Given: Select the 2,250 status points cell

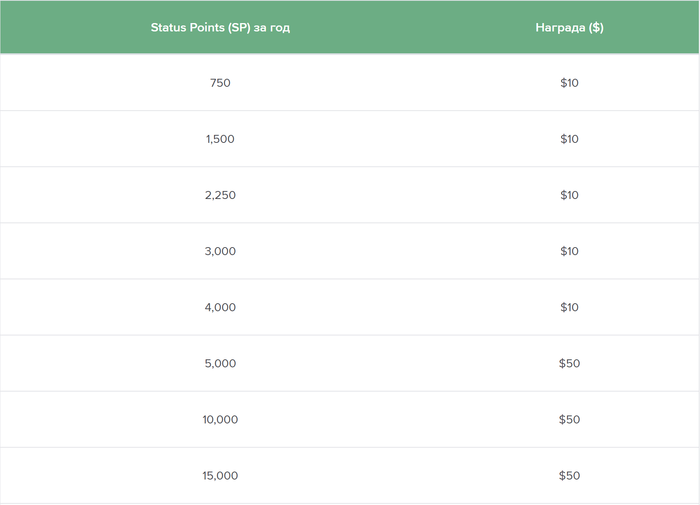Looking at the screenshot, I should click(220, 195).
